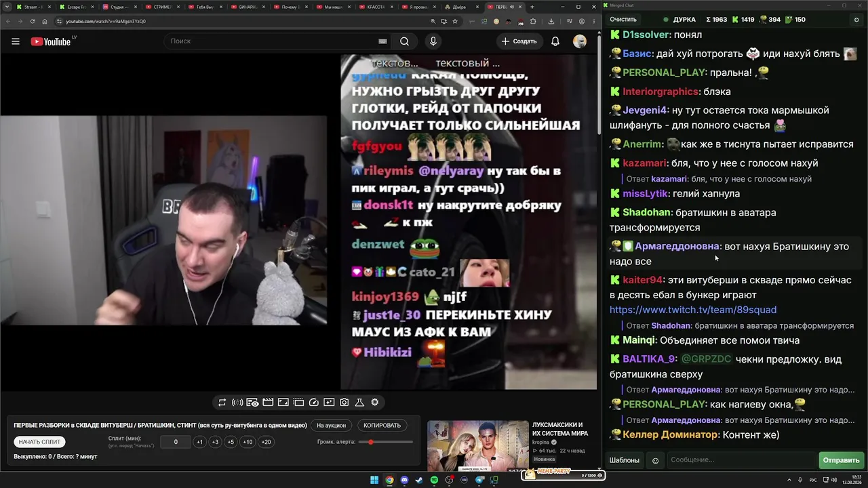Click the flask experiments icon in player toolbar
This screenshot has width=868, height=488.
pyautogui.click(x=360, y=403)
